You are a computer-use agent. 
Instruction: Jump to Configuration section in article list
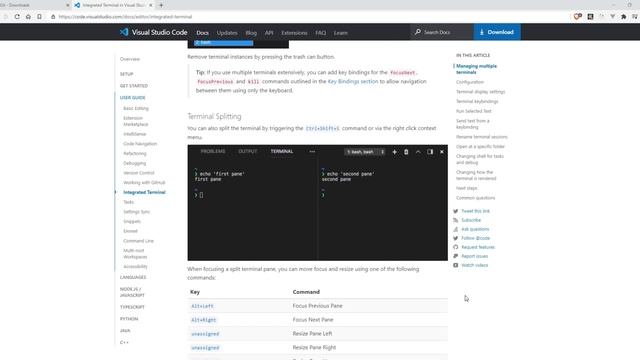470,82
